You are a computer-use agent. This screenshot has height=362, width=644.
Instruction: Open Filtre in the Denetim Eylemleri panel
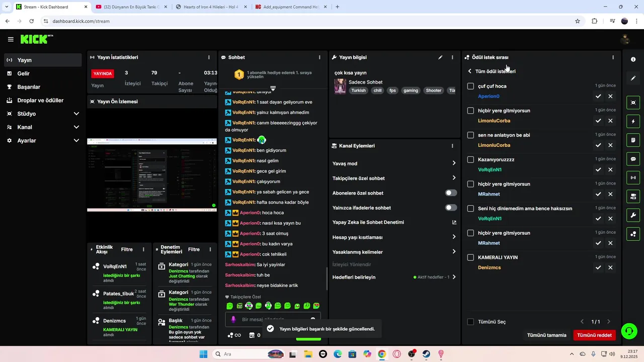click(x=194, y=249)
